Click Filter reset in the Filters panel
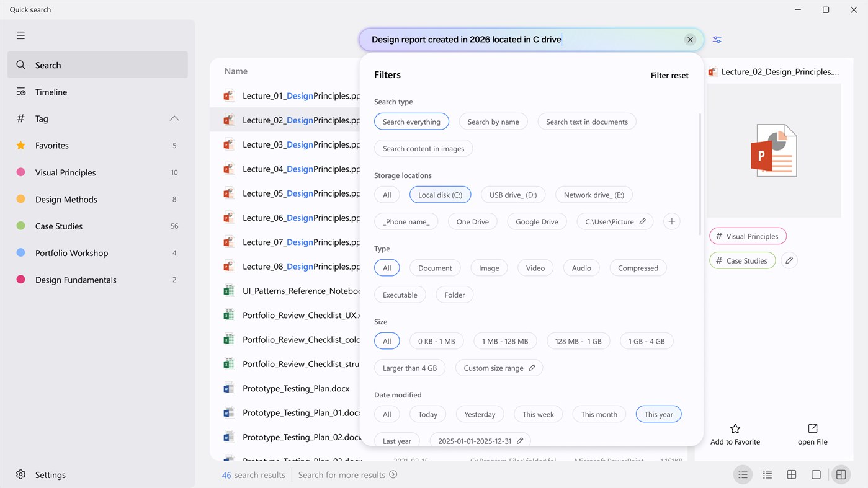This screenshot has width=868, height=488. (x=669, y=75)
